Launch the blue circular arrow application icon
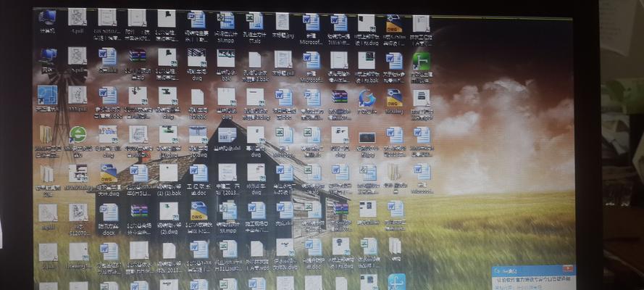644x290 pixels. coord(367,99)
